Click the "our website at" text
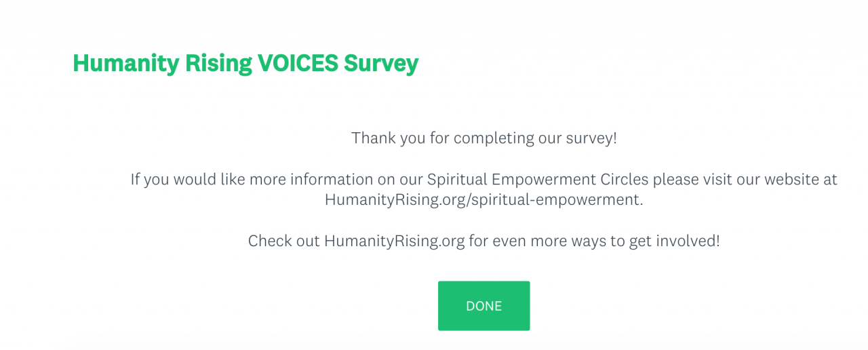 tap(787, 180)
